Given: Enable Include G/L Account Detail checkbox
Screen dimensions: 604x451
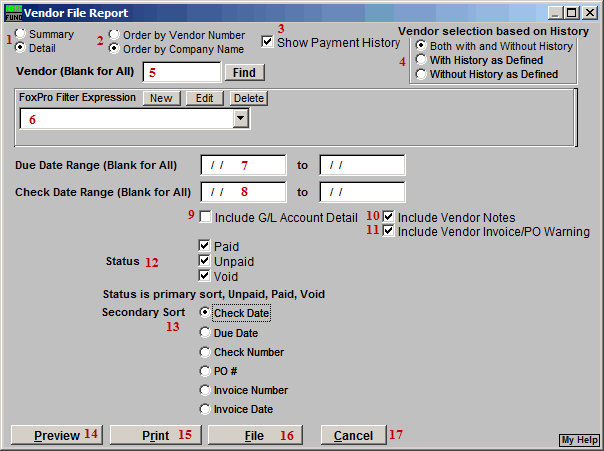Looking at the screenshot, I should pos(206,218).
